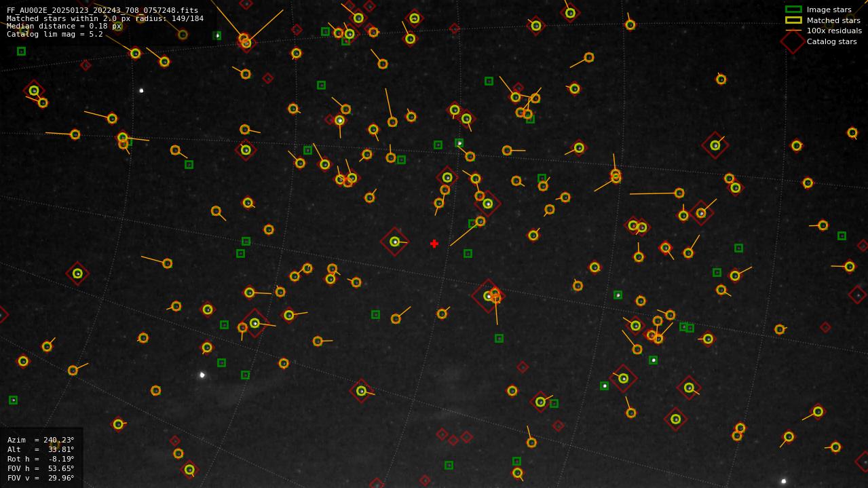Viewport: 868px width, 488px height.
Task: Click the 'Image stars' legend label
Action: tap(829, 10)
